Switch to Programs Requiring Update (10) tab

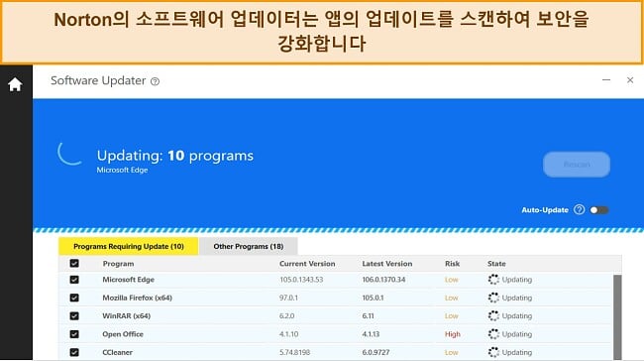129,246
